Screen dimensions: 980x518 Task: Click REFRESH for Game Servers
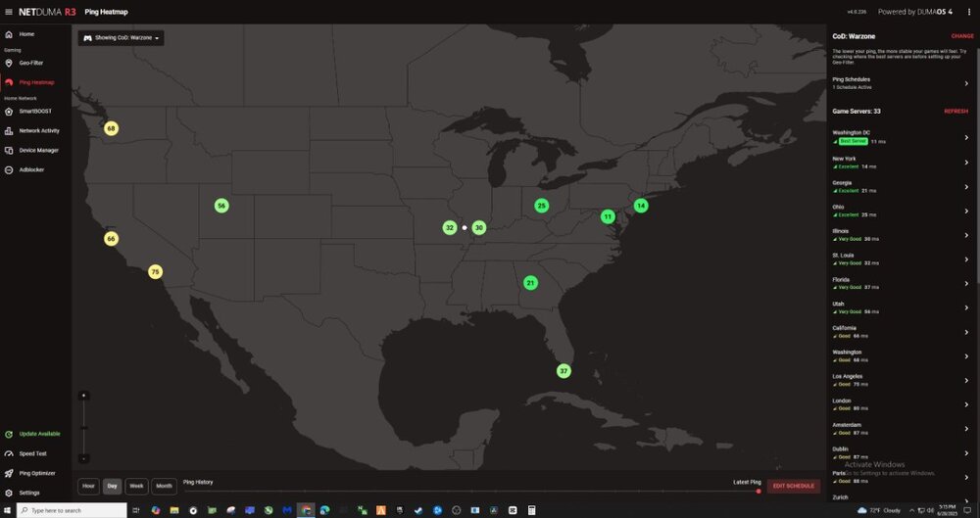coord(955,112)
